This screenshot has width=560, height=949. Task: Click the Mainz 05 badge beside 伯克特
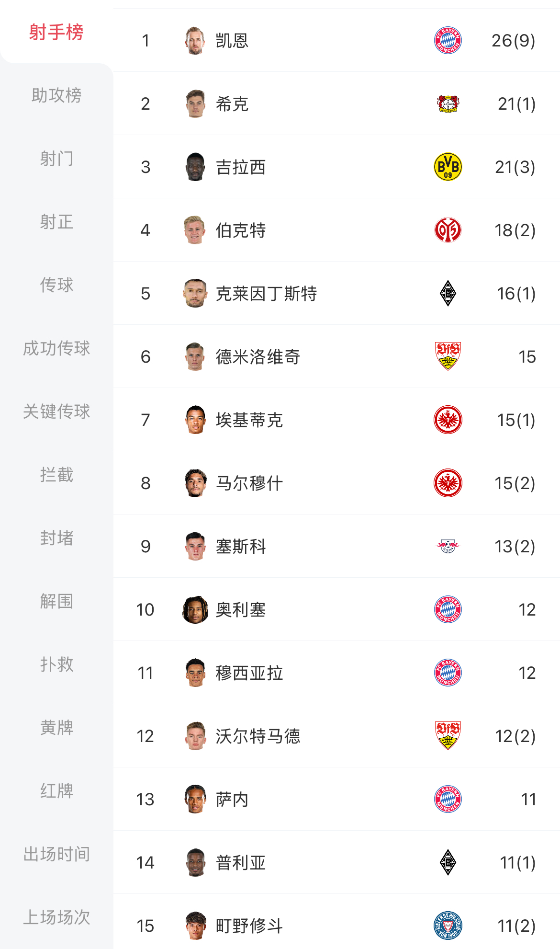448,230
